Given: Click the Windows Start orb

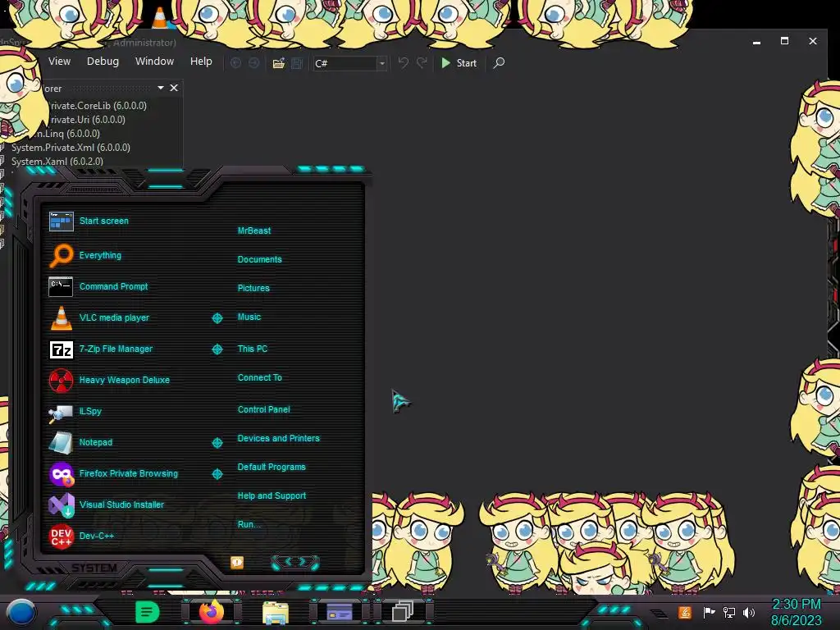Looking at the screenshot, I should pos(21,612).
